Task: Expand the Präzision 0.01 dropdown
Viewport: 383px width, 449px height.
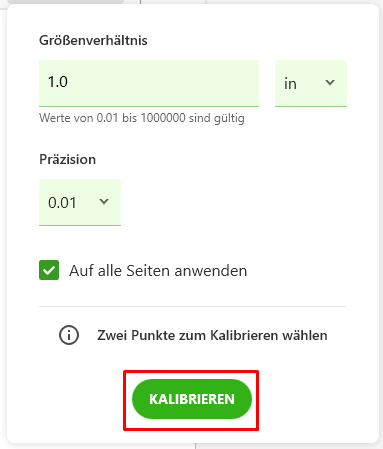Action: pos(80,202)
